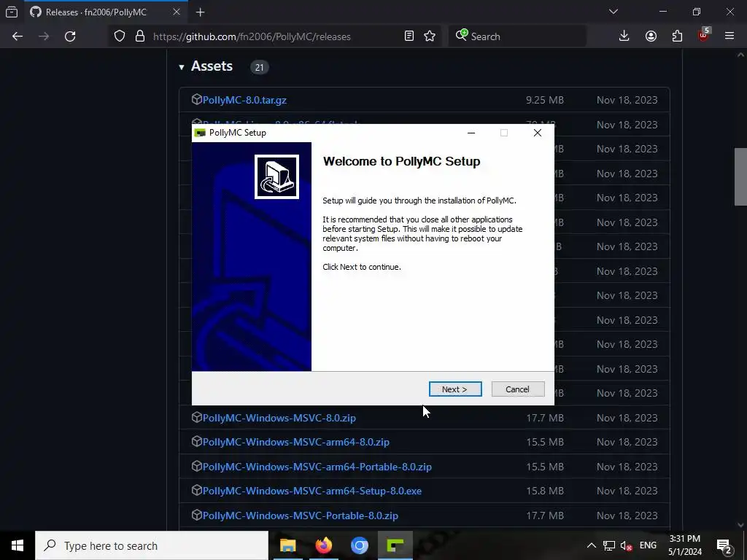Viewport: 747px width, 560px height.
Task: List all tabs dropdown arrow
Action: (x=614, y=12)
